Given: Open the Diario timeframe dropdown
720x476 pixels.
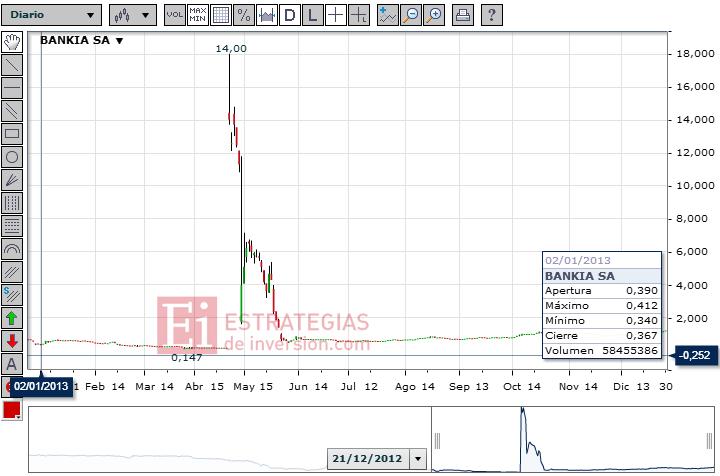Looking at the screenshot, I should tap(51, 15).
